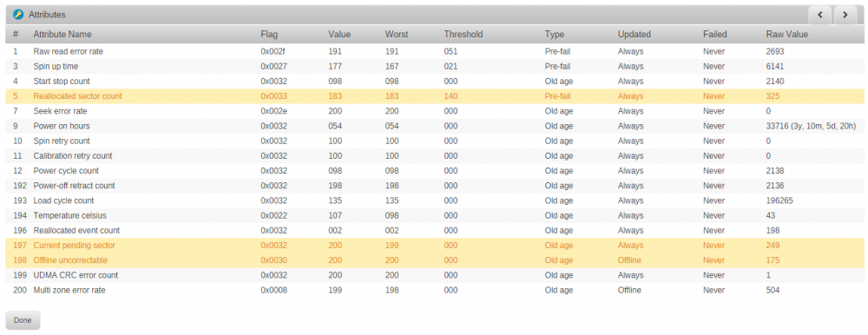The width and height of the screenshot is (868, 335).
Task: Click flag 0x0022
Action: coord(274,215)
